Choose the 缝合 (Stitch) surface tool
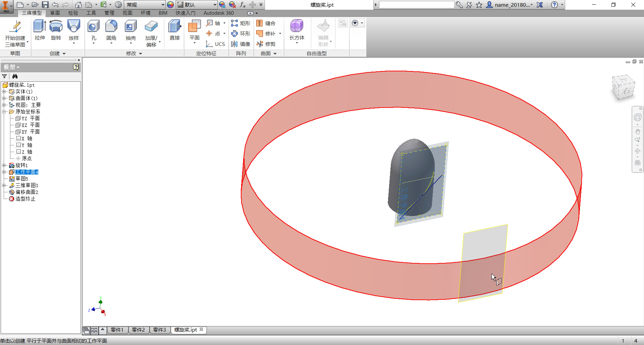The width and height of the screenshot is (644, 345). pyautogui.click(x=266, y=23)
